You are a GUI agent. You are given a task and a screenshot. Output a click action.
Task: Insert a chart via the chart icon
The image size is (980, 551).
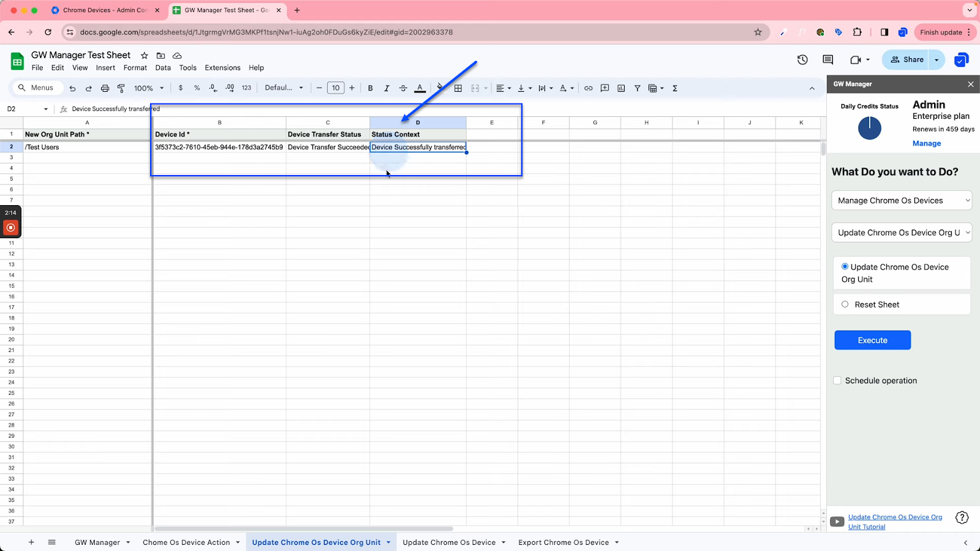tap(620, 88)
